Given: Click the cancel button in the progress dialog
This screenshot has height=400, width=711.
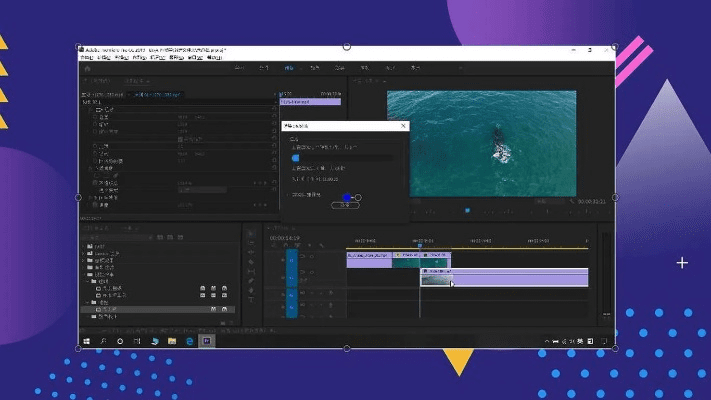Looking at the screenshot, I should (344, 206).
